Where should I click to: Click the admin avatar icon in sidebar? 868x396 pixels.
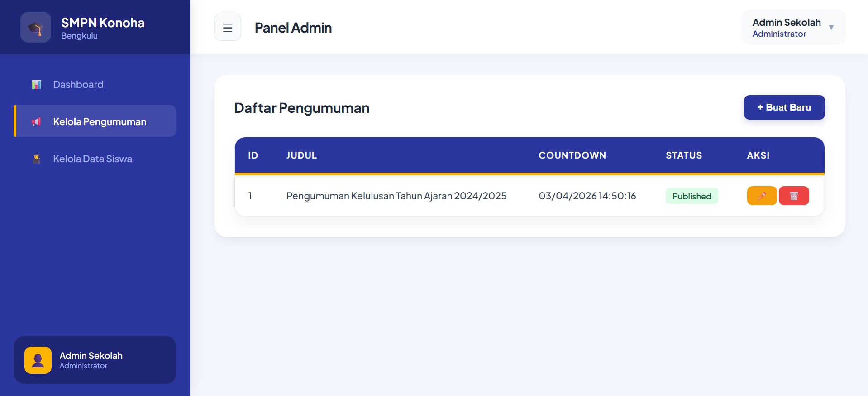click(x=38, y=360)
